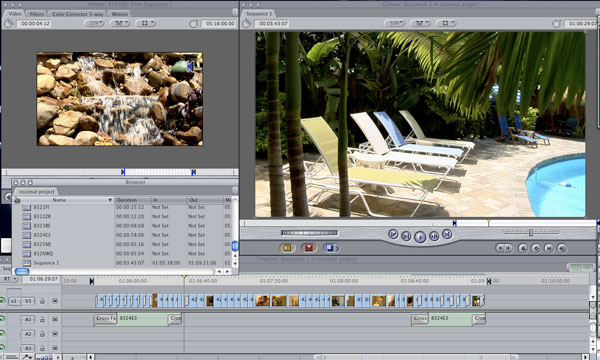Click Go to Next Edit in Canvas
This screenshot has width=600, height=360.
point(447,234)
